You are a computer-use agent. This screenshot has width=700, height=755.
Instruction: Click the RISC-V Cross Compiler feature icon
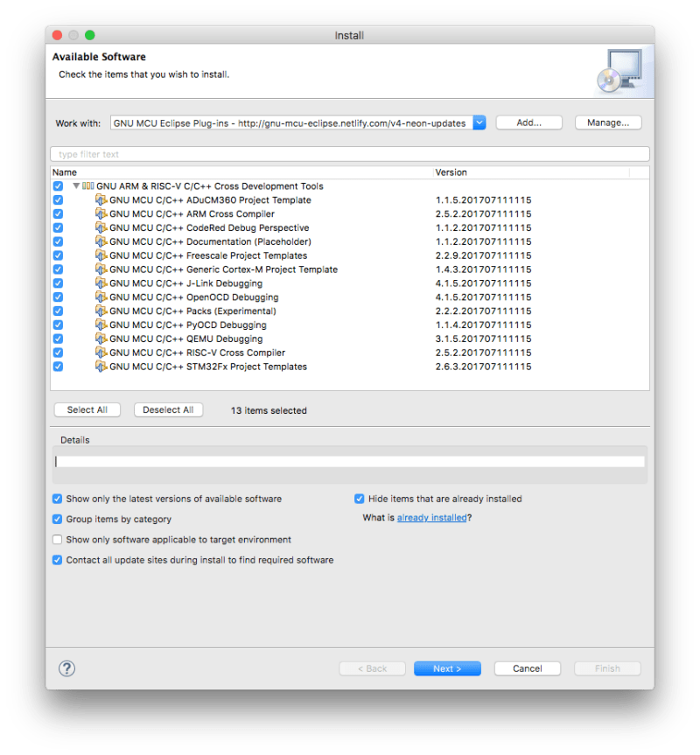click(99, 353)
